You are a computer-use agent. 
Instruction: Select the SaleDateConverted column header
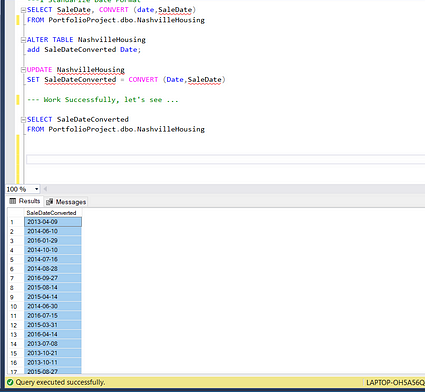click(53, 213)
